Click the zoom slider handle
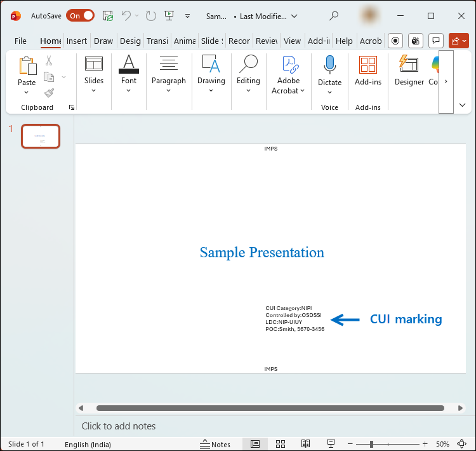The image size is (476, 451). tap(371, 444)
